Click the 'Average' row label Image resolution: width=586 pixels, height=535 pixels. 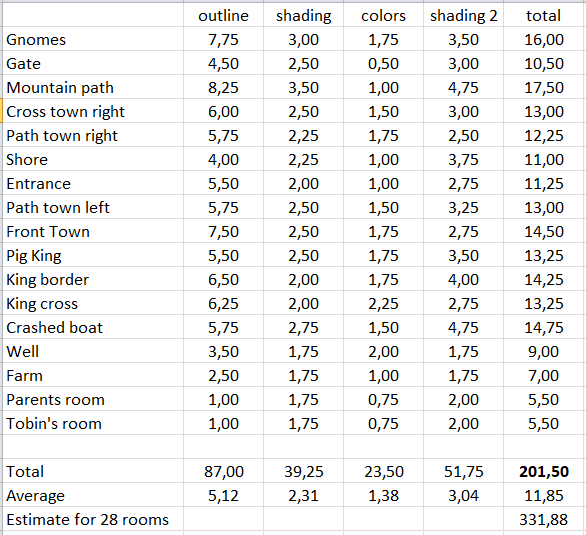click(93, 495)
